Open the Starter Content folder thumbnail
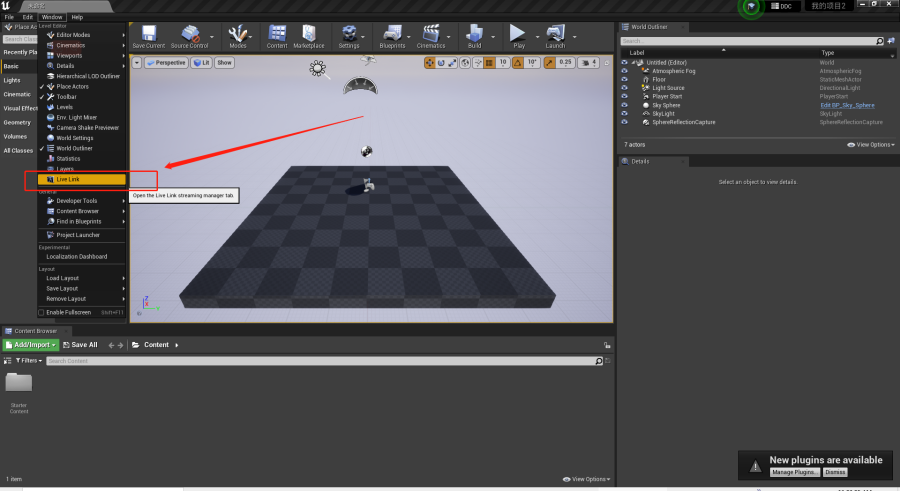The image size is (900, 491). pyautogui.click(x=19, y=382)
